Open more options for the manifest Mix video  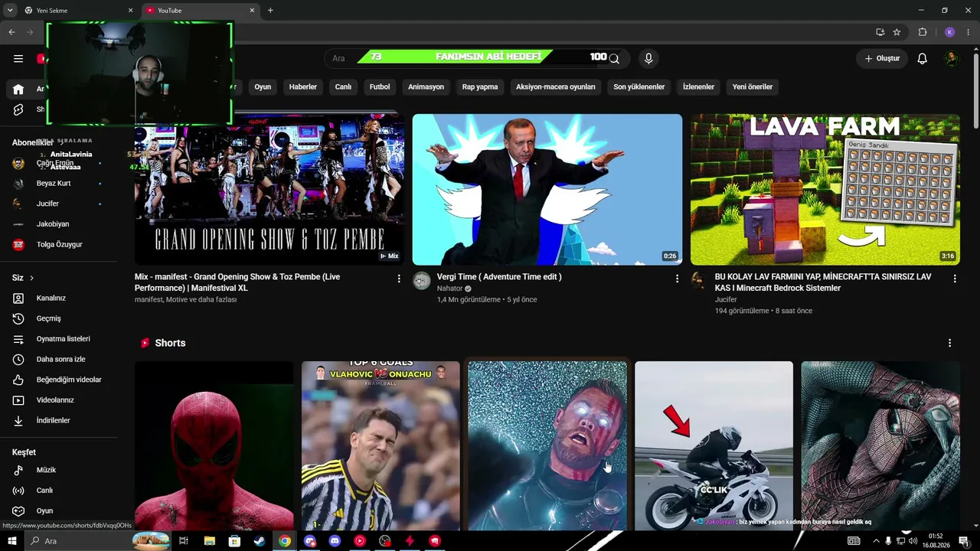click(399, 279)
